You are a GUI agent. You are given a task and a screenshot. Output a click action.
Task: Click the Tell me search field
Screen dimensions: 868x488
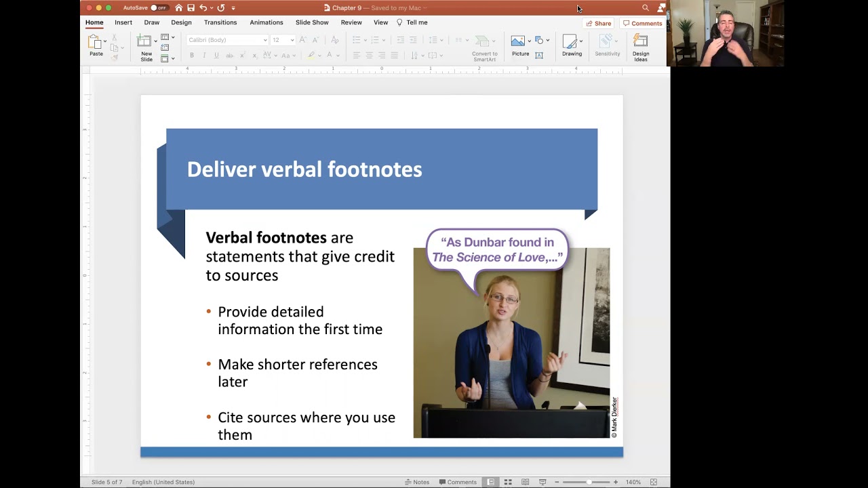tap(412, 22)
